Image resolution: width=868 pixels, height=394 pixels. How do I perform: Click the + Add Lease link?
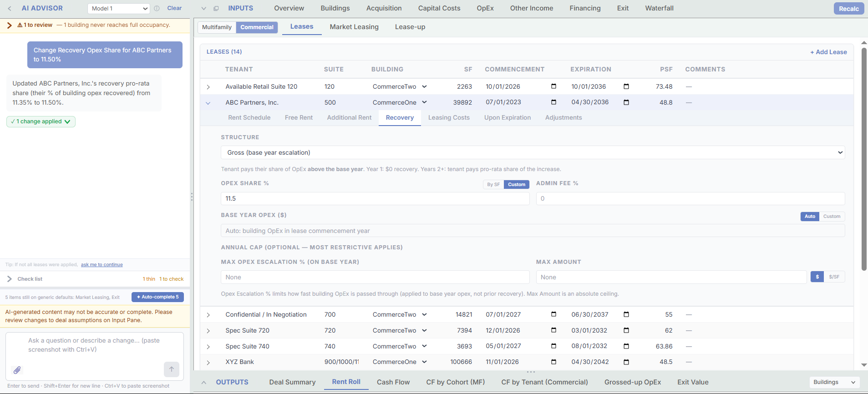click(828, 52)
